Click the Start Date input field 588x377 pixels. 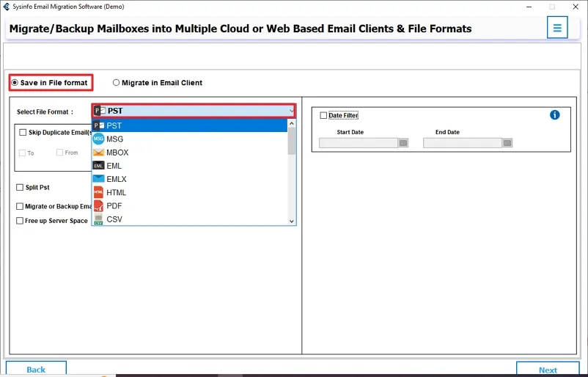point(358,143)
